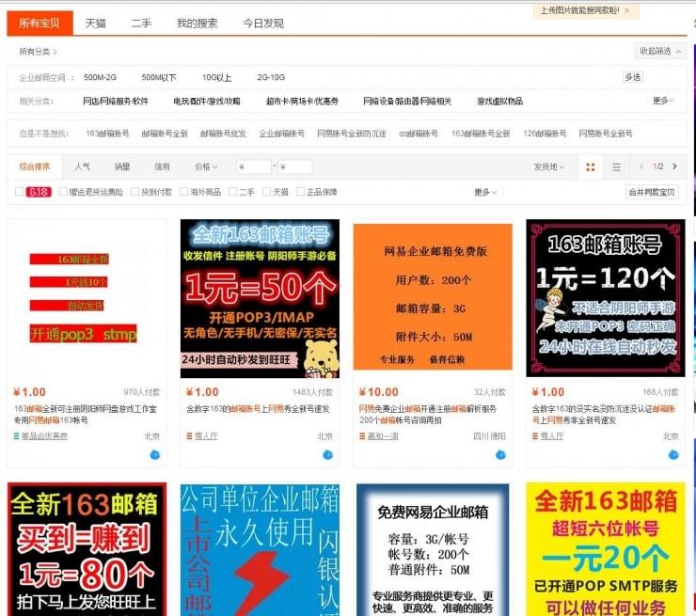This screenshot has height=616, width=696.
Task: Search suggestion 126邮箱账号
Action: (x=545, y=134)
